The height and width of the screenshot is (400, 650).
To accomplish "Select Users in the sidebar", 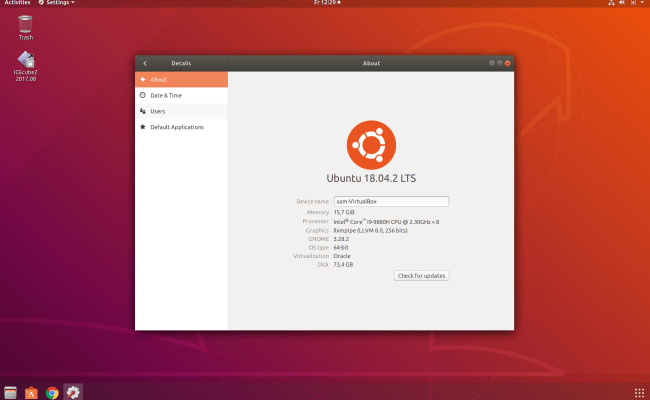I will [182, 111].
